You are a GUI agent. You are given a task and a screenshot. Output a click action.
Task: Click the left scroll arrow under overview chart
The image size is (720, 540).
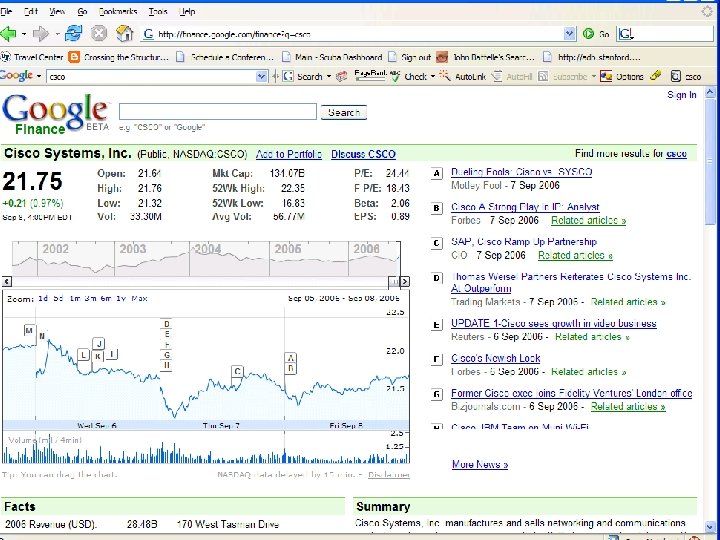pos(7,281)
